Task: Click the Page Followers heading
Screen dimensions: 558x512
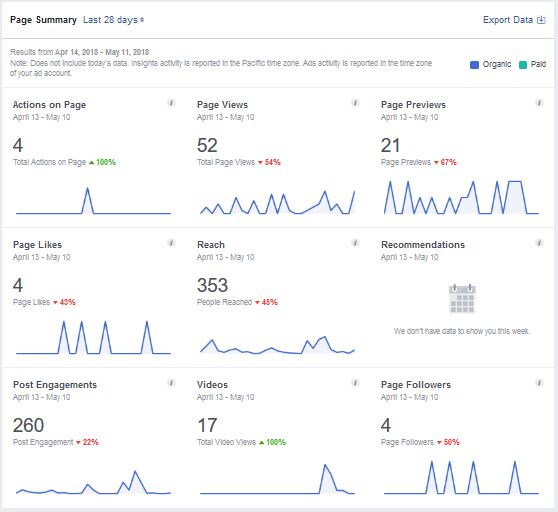Action: tap(416, 385)
